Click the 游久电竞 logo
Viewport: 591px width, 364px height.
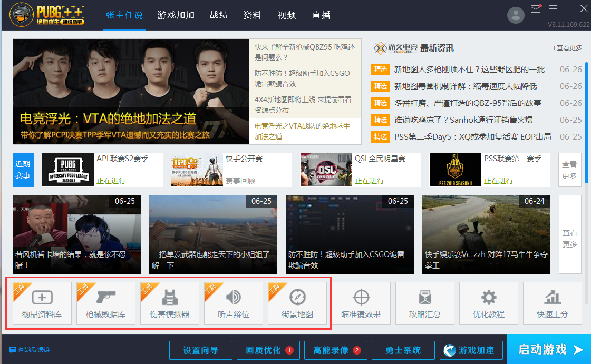click(x=396, y=48)
